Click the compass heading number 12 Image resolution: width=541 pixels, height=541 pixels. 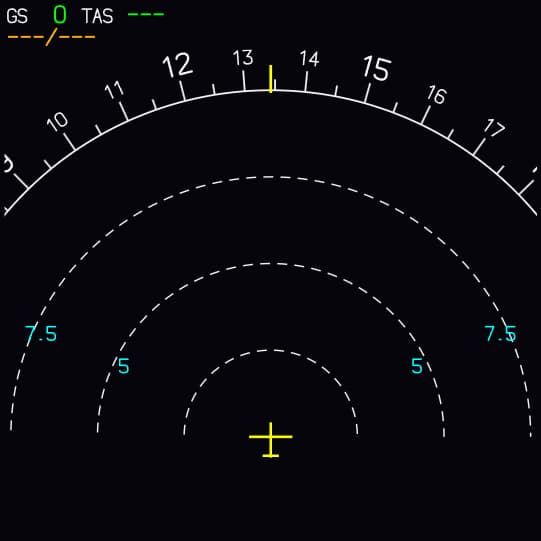[178, 65]
